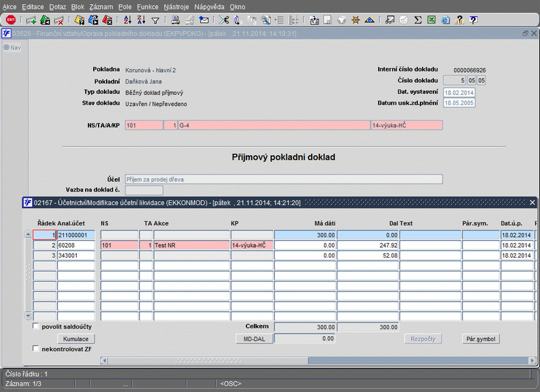Click the Sigma sum icon
Viewport: 540px width, 392px height.
(418, 20)
